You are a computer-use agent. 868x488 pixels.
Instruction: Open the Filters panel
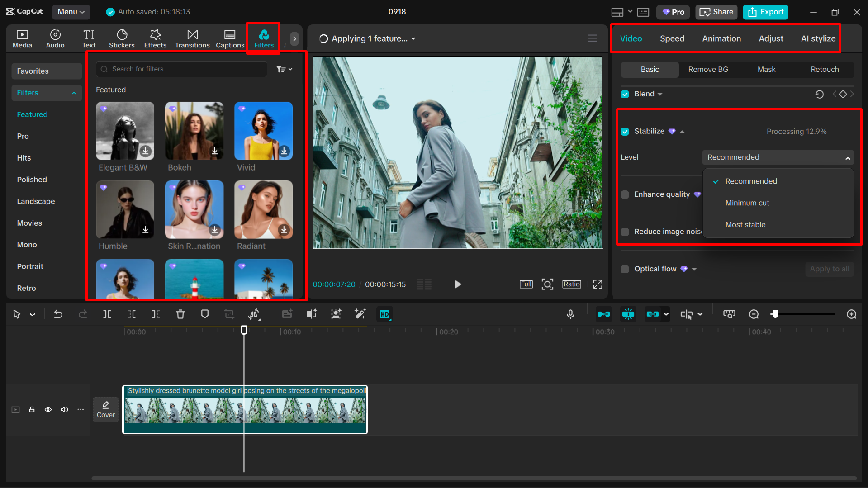click(x=264, y=38)
